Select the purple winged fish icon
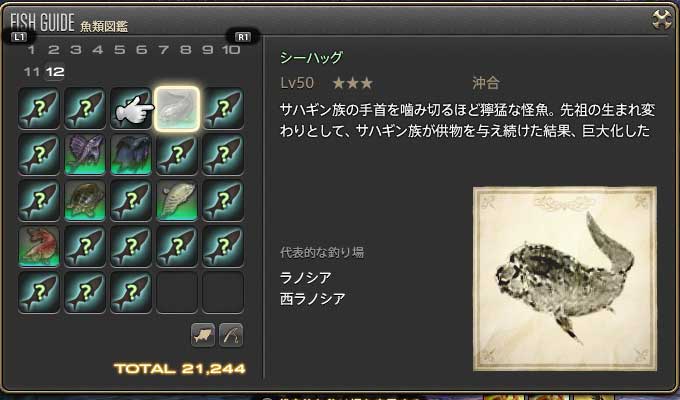This screenshot has height=400, width=680. click(85, 154)
